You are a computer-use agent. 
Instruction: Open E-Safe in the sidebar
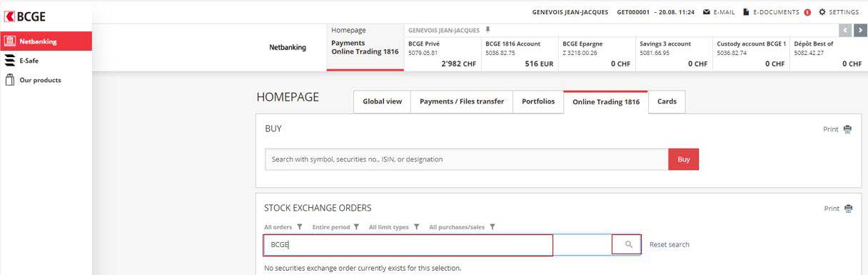[46, 61]
